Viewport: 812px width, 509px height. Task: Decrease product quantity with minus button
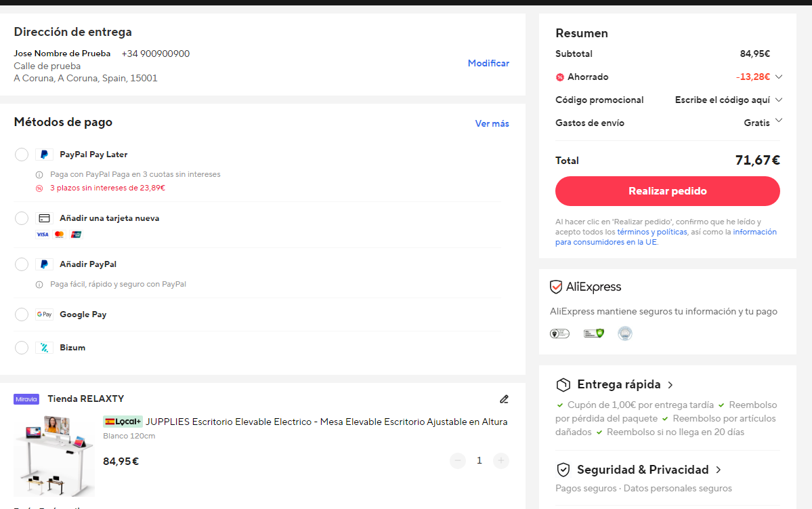pos(458,461)
